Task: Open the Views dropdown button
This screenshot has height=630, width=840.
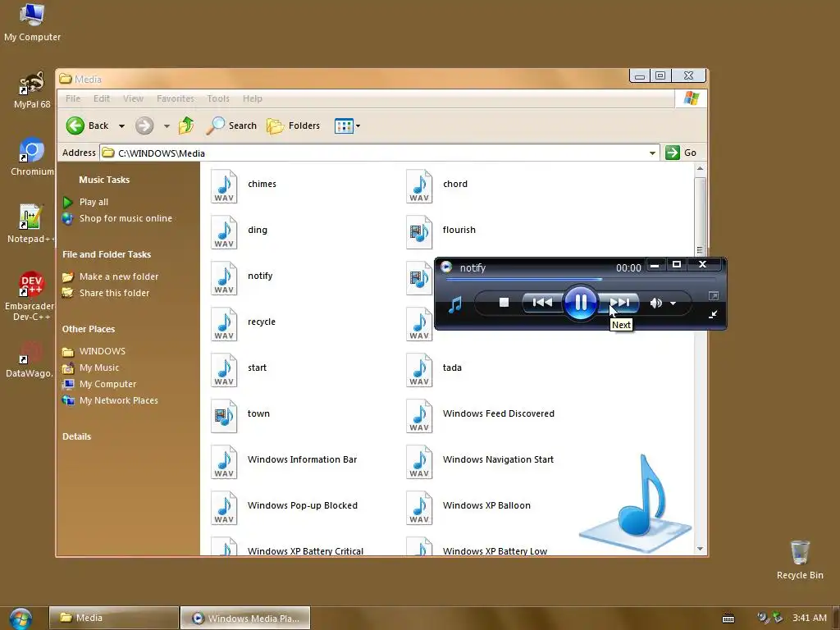Action: pos(347,126)
